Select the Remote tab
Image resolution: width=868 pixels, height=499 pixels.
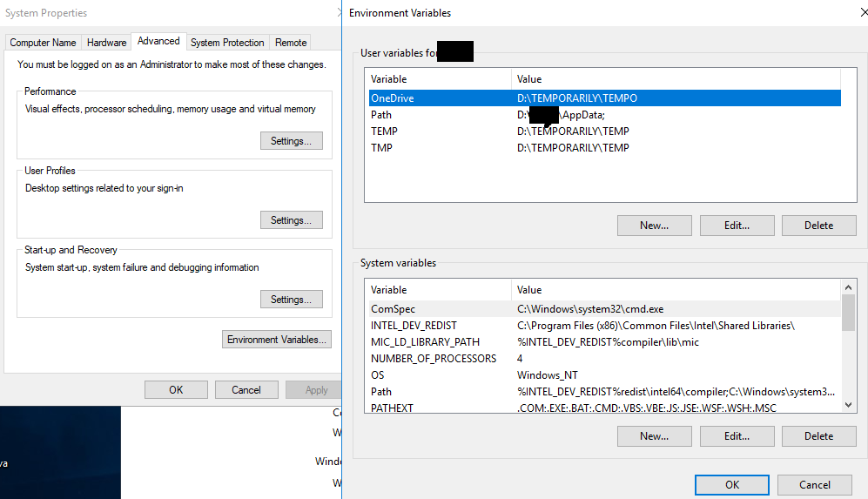291,43
